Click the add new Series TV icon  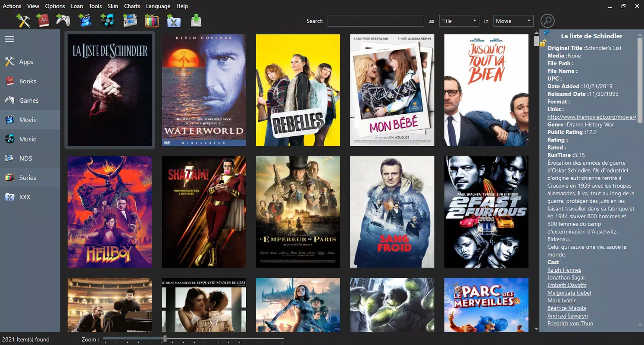click(152, 20)
